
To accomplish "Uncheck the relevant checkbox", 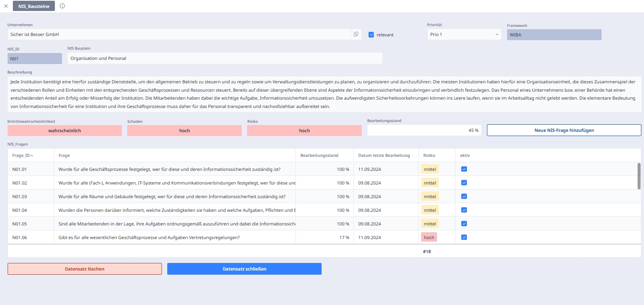I will pyautogui.click(x=371, y=35).
